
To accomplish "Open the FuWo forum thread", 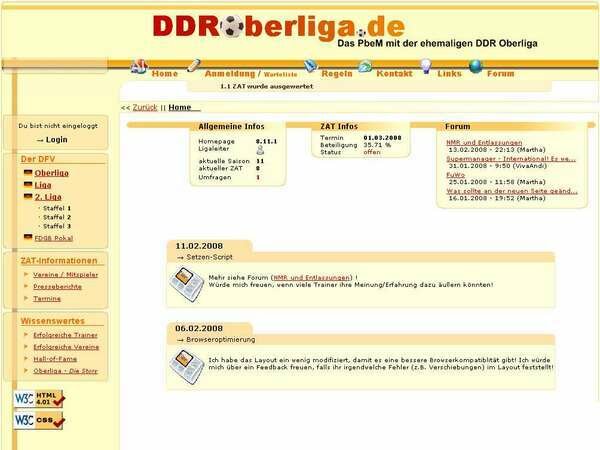I will (x=455, y=174).
